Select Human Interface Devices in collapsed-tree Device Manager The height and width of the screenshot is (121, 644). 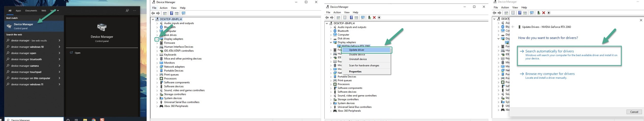[179, 47]
